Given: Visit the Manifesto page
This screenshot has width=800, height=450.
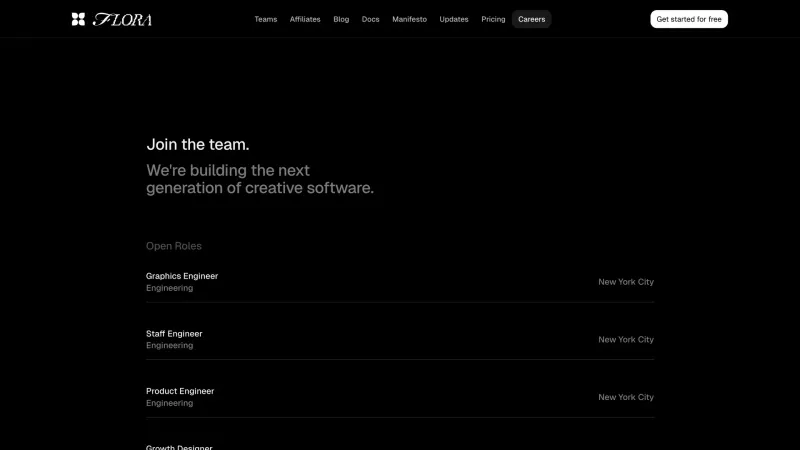Looking at the screenshot, I should 409,19.
